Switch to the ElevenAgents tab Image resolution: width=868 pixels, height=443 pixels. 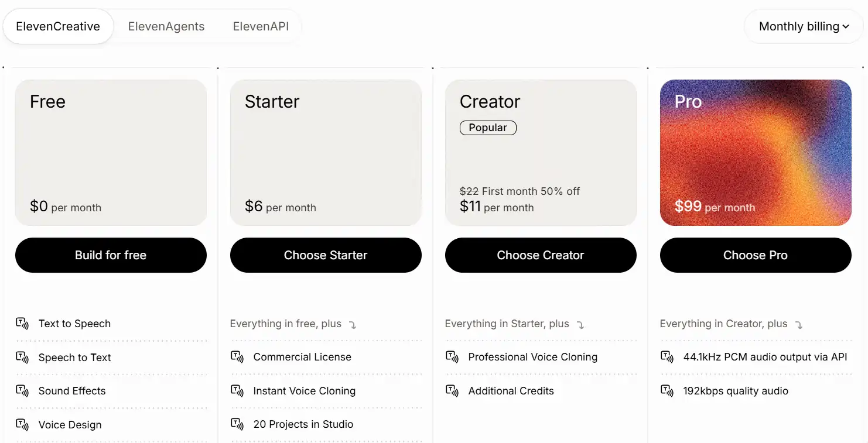(166, 26)
